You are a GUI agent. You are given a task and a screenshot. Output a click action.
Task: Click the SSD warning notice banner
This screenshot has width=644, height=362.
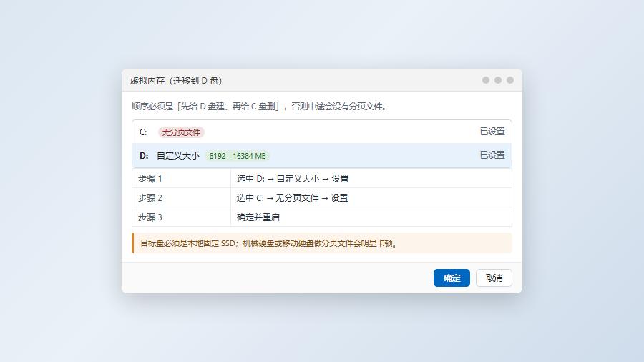tap(322, 243)
